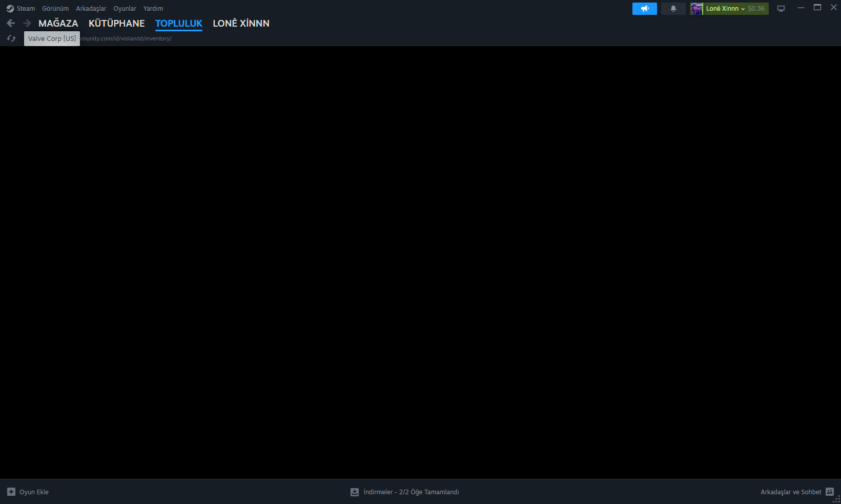Open İndirmeler - 2/2 Öğe Tamamlandı
The image size is (841, 504).
coord(411,492)
